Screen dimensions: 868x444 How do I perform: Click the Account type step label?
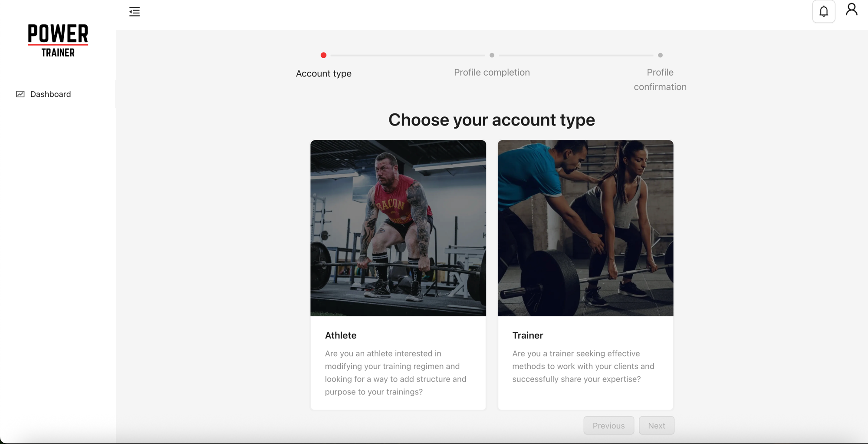pos(324,73)
